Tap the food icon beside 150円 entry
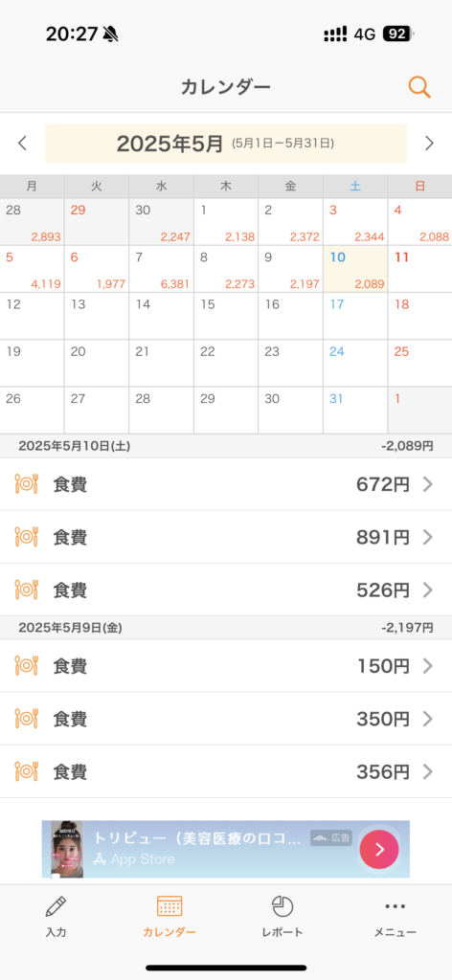Screen dimensions: 452x980 [26, 666]
